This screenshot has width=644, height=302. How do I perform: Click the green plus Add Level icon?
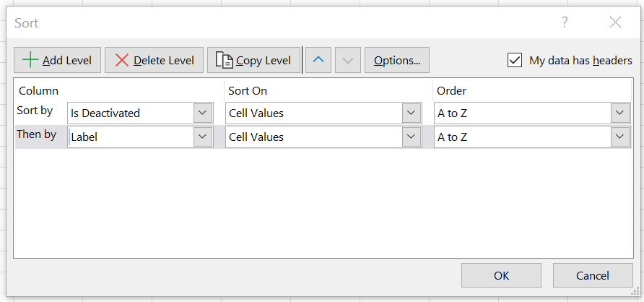pos(30,60)
